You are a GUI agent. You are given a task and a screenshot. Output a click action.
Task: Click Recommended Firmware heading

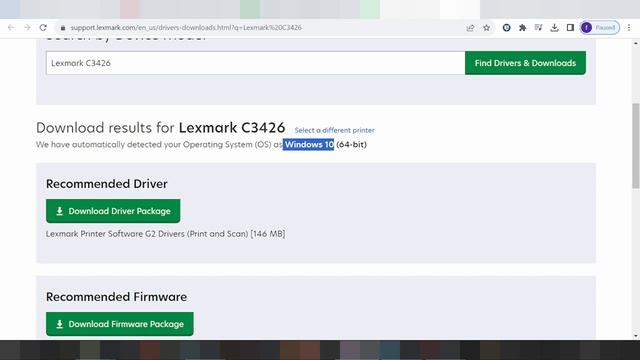click(x=116, y=297)
